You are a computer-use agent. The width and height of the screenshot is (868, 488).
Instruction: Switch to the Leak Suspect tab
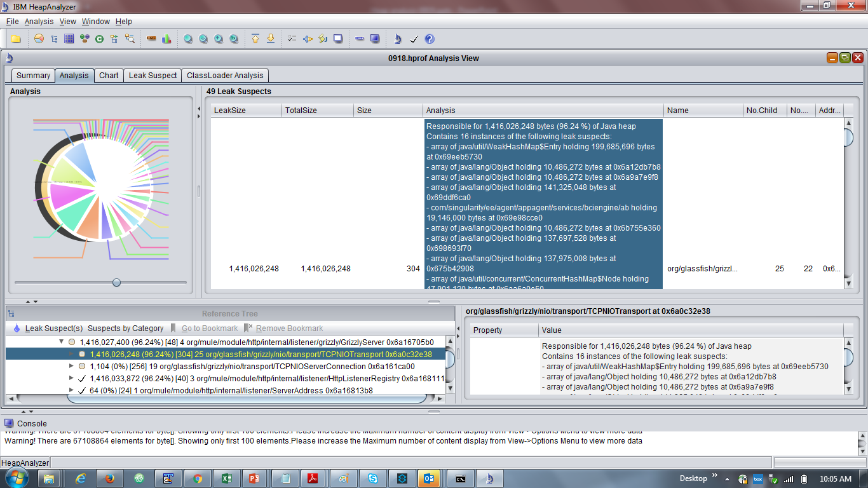(x=153, y=76)
